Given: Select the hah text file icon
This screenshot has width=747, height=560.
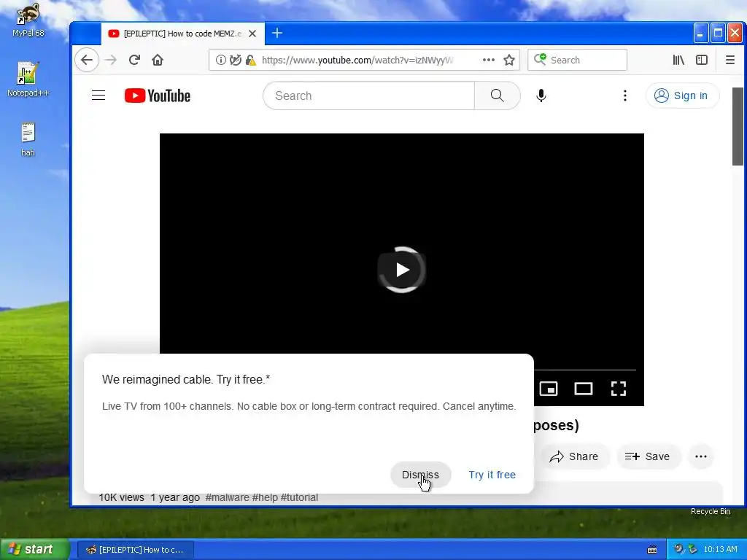Looking at the screenshot, I should [28, 139].
